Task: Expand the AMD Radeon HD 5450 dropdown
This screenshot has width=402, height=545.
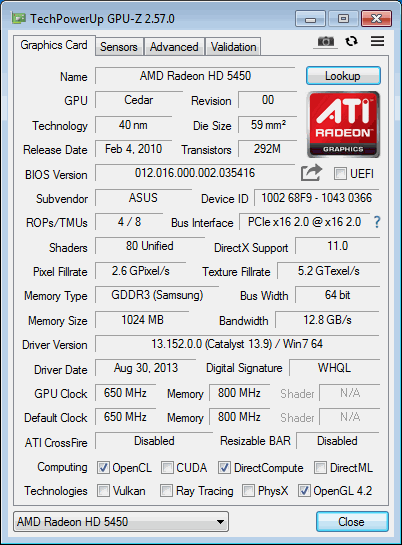Action: (121, 521)
